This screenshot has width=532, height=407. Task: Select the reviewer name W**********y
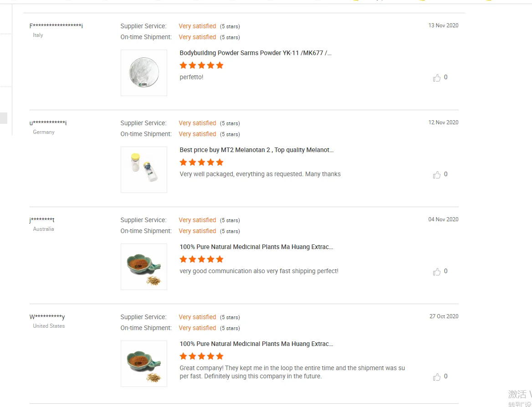pyautogui.click(x=47, y=317)
